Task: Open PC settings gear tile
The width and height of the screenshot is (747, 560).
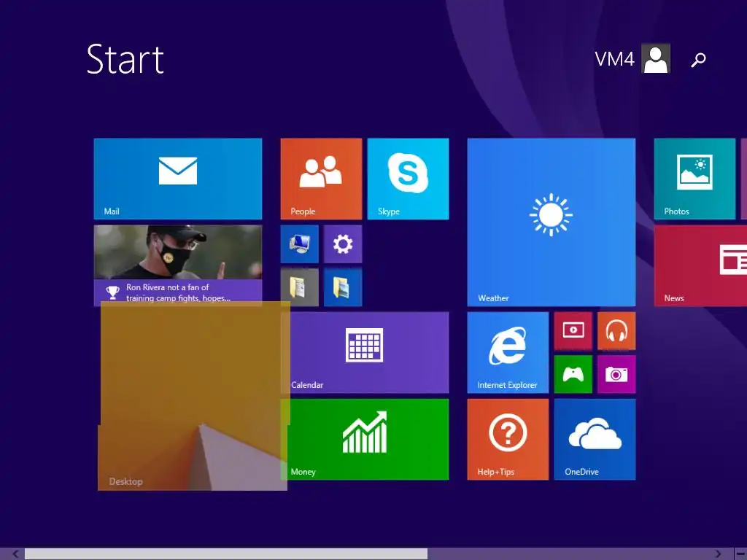Action: tap(343, 244)
